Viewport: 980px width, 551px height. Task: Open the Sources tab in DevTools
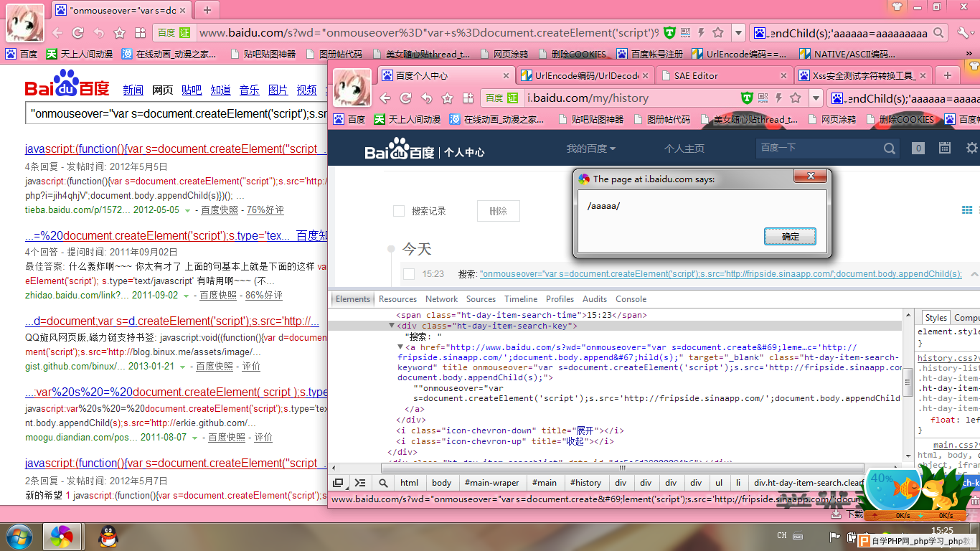pos(481,299)
